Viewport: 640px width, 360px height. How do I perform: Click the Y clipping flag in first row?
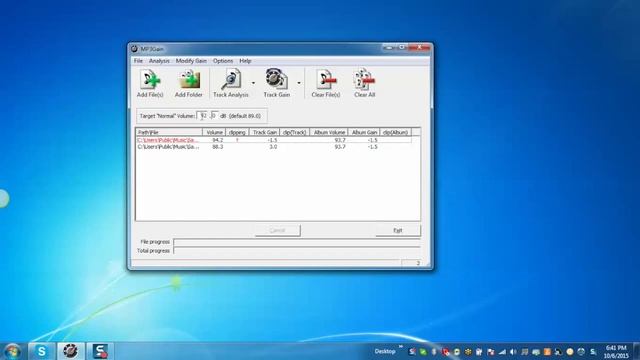tap(237, 140)
